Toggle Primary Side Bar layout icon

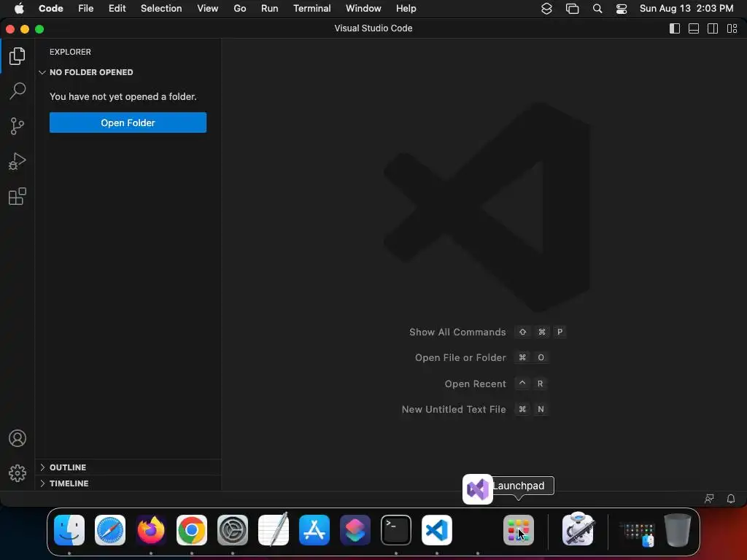[x=675, y=28]
